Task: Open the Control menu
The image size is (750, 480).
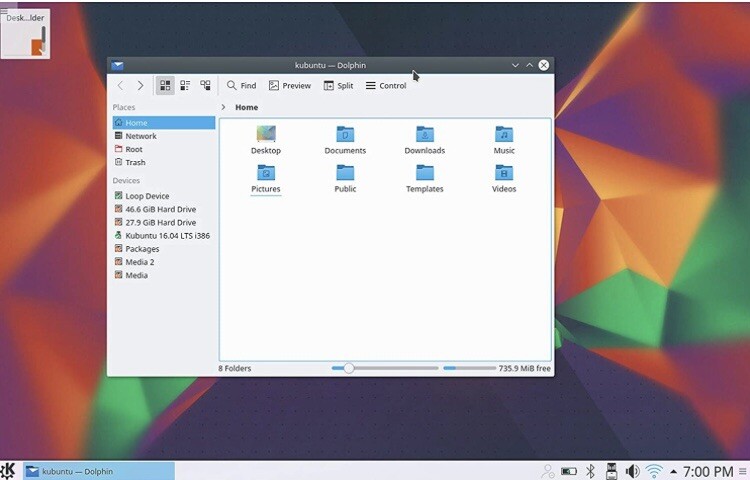Action: pyautogui.click(x=386, y=86)
